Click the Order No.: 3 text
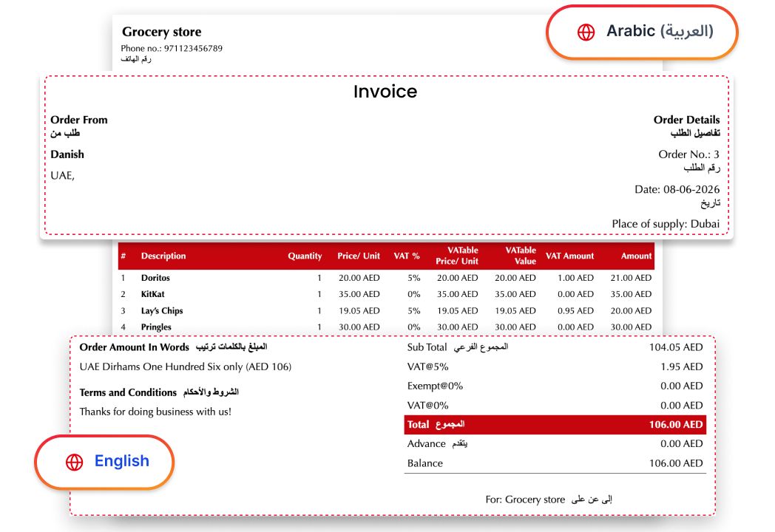This screenshot has height=532, width=775. click(688, 154)
